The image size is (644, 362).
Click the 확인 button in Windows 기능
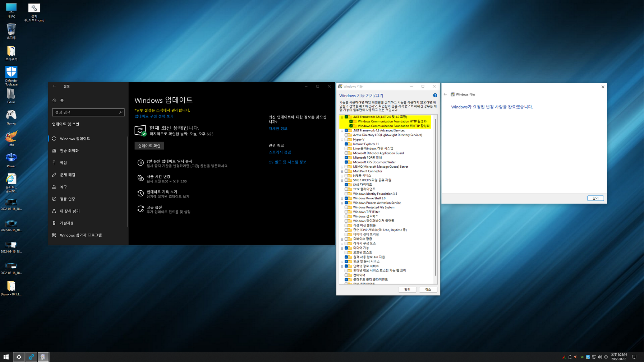tap(407, 289)
